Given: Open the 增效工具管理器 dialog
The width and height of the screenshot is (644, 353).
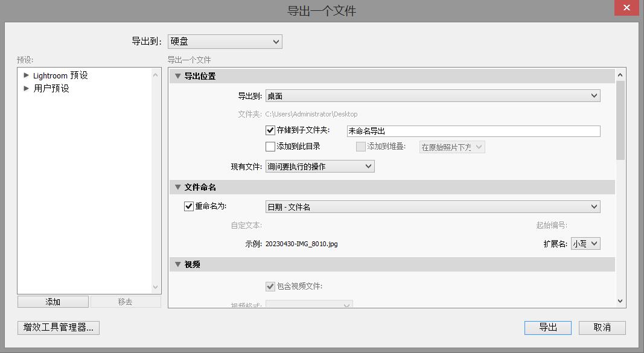Looking at the screenshot, I should click(x=58, y=328).
